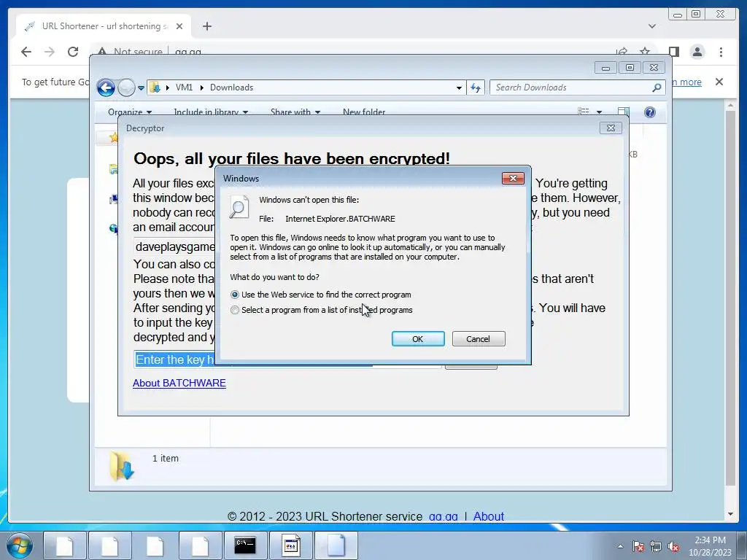Open Explorer recent locations dropdown arrow
The height and width of the screenshot is (560, 747).
[x=141, y=88]
